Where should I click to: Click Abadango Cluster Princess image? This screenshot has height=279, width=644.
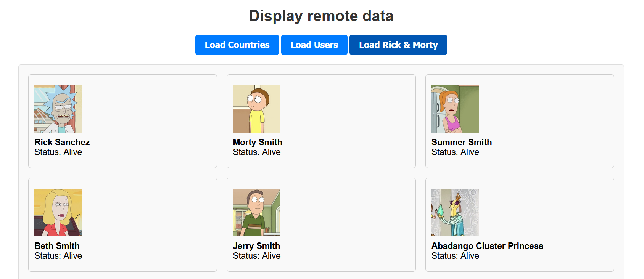tap(455, 212)
